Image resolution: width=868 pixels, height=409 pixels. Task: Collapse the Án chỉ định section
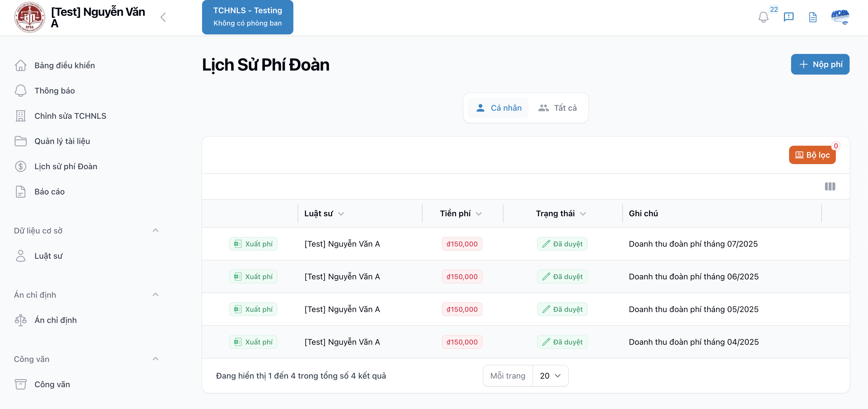(x=155, y=295)
